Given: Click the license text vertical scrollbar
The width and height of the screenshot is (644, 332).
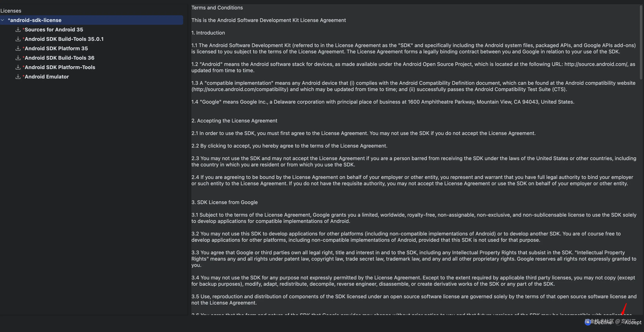Looking at the screenshot, I should (641, 43).
